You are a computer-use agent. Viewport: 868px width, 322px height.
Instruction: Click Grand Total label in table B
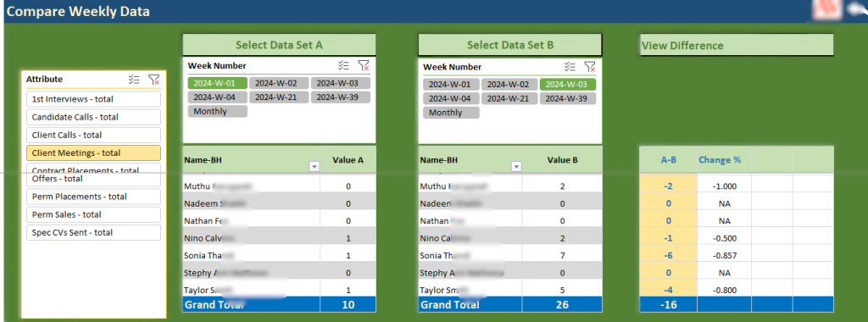coord(450,304)
